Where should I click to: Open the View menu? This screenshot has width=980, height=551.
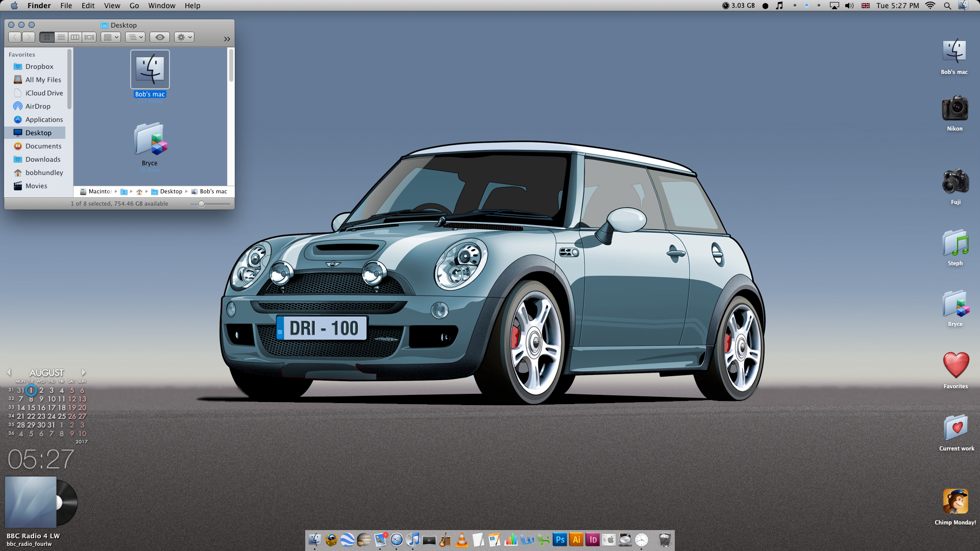pyautogui.click(x=112, y=6)
